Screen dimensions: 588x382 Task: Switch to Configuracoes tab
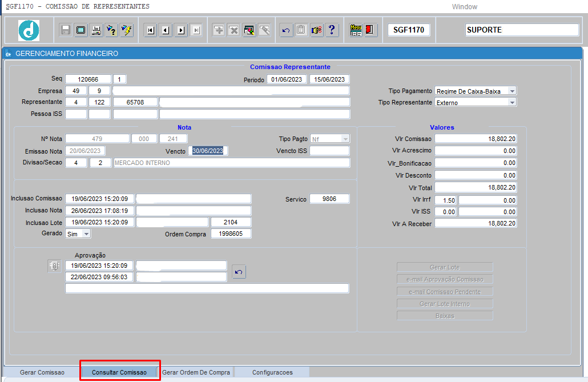pos(272,372)
